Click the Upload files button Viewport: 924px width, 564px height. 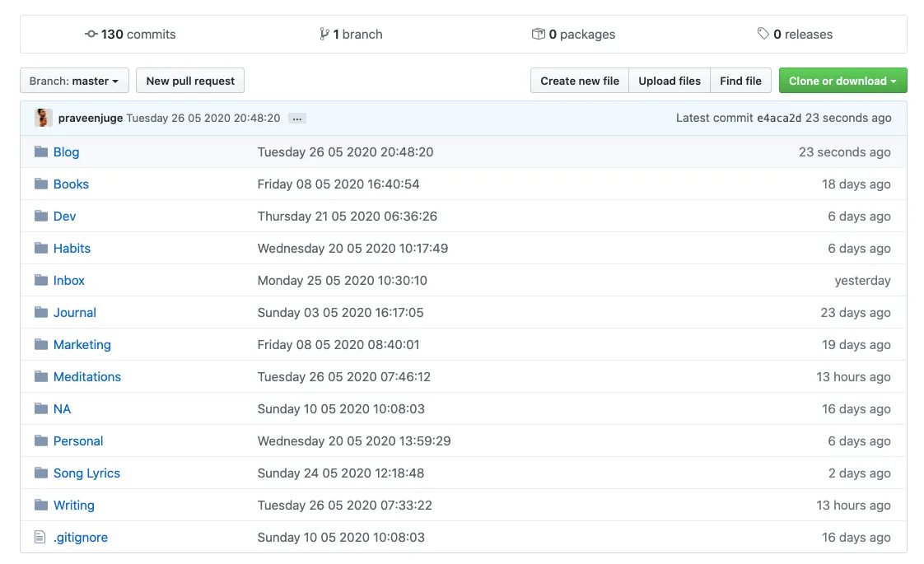(669, 81)
